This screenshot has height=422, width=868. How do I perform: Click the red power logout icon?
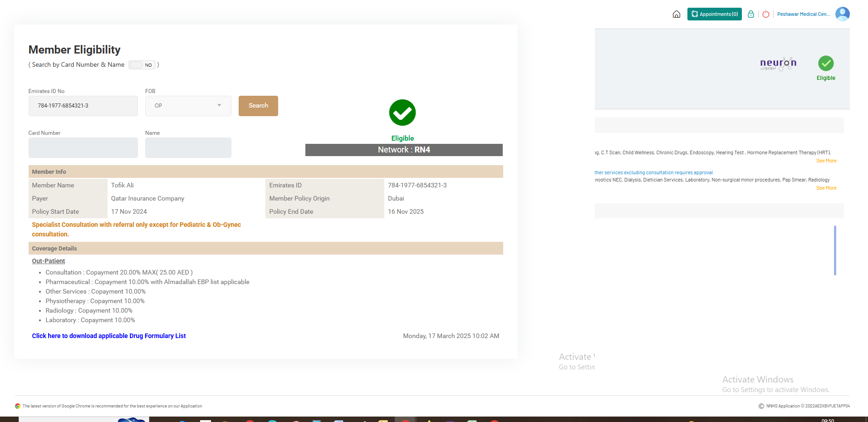[766, 14]
